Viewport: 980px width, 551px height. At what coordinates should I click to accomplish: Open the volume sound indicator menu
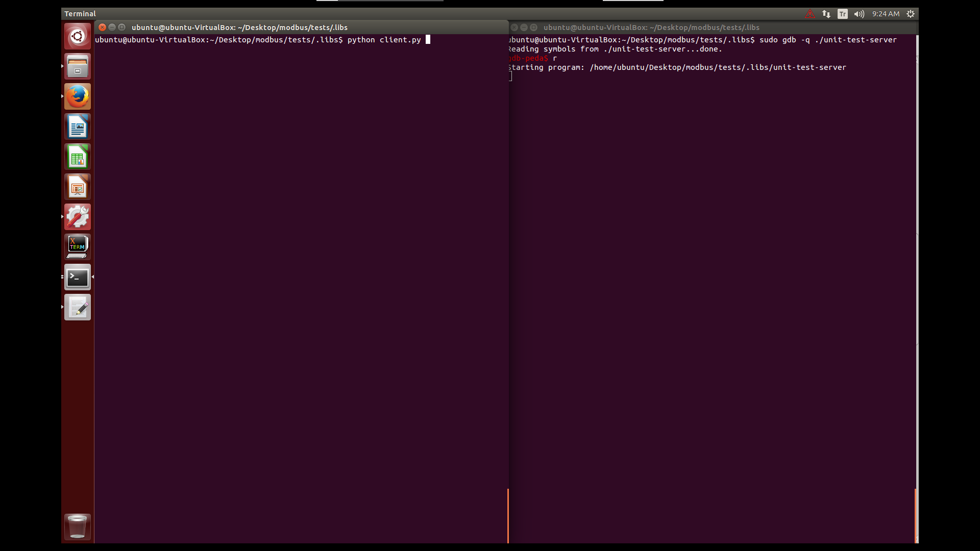pyautogui.click(x=859, y=14)
